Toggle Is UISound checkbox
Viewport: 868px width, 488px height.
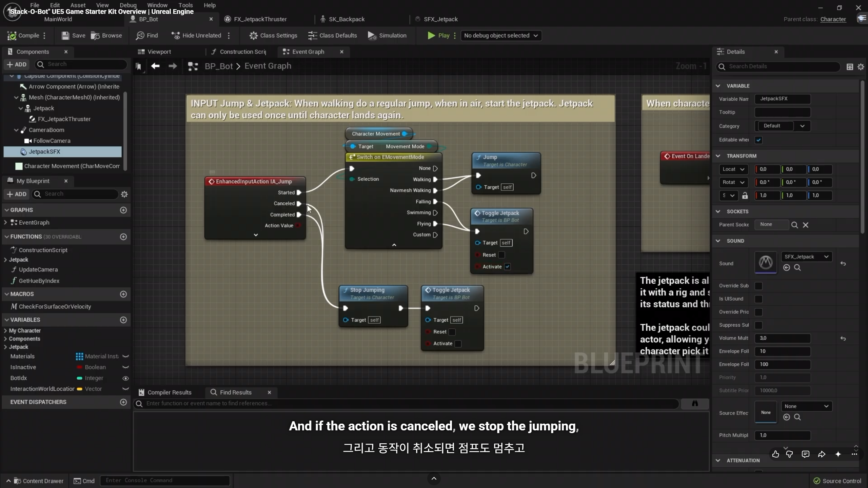[x=758, y=299]
